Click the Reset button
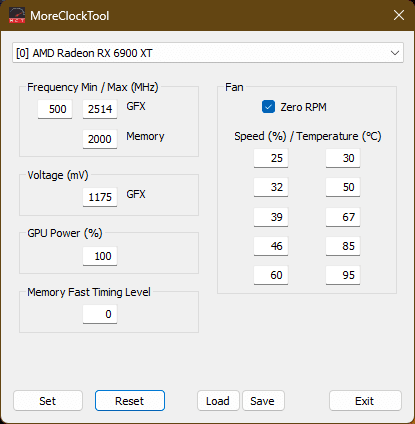415x424 pixels. click(x=130, y=401)
